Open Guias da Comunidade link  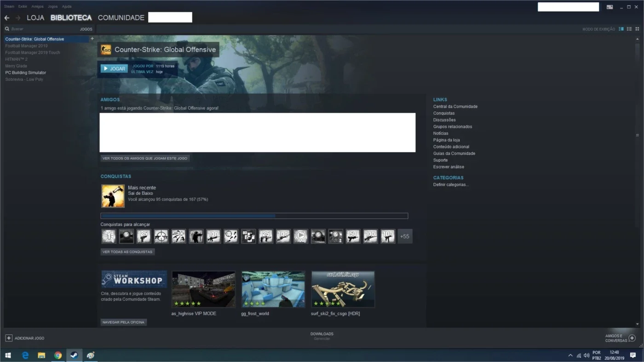click(454, 153)
